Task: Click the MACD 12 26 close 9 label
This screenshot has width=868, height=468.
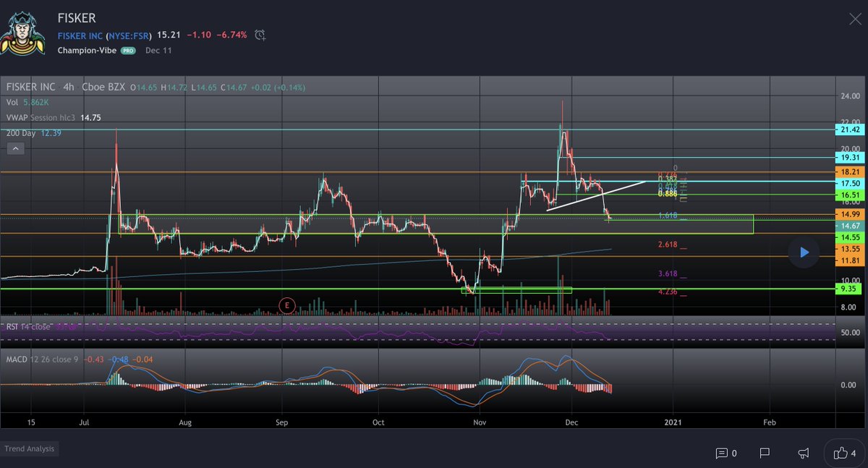Action: pyautogui.click(x=43, y=359)
